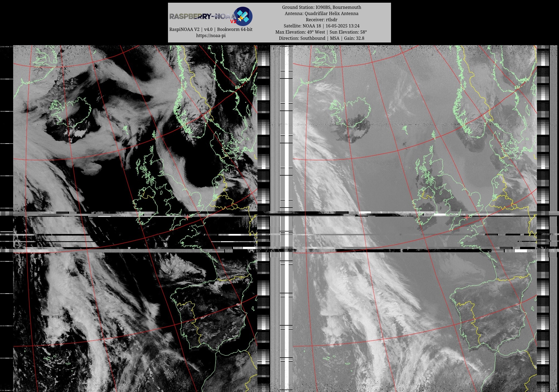The width and height of the screenshot is (559, 392).
Task: Open the https://noaa-pi link text
Action: click(x=211, y=35)
